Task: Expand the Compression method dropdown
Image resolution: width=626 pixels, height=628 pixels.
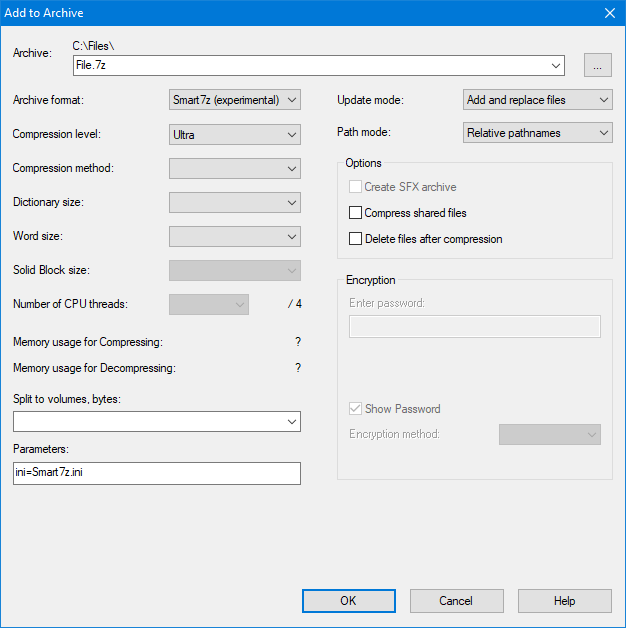Action: click(235, 168)
